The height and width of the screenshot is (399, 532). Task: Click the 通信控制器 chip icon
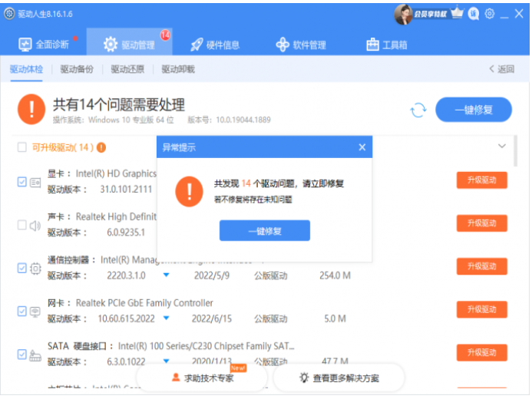click(35, 269)
